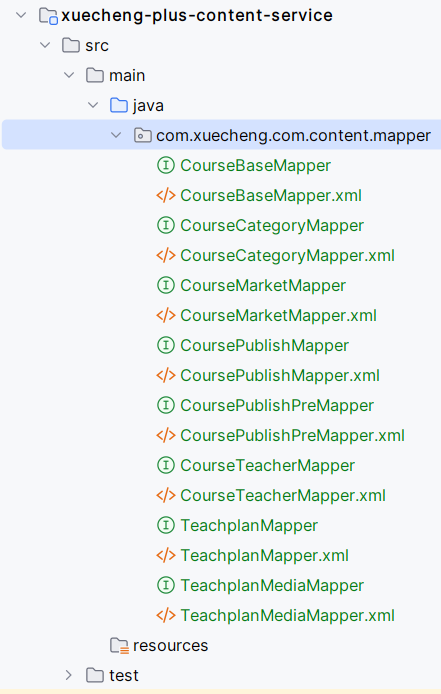Open the CourseMarketMapper.xml file name
Viewport: 441px width, 694px height.
coord(279,316)
